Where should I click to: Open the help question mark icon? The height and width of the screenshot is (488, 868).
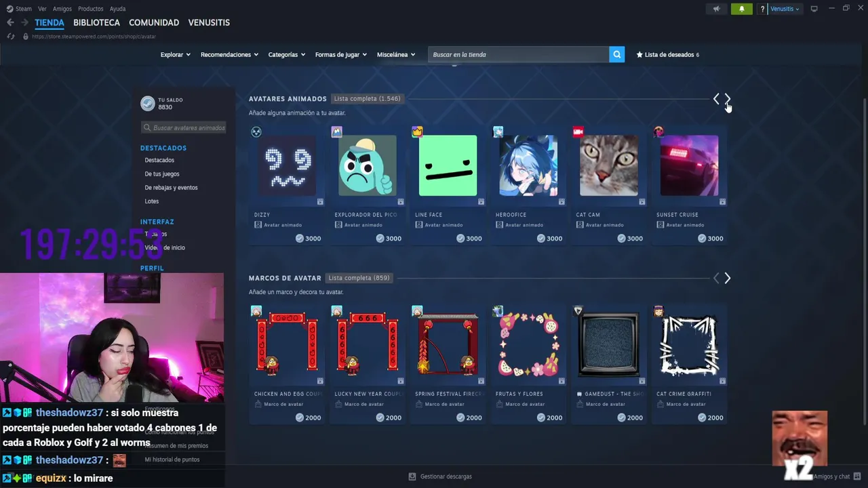(x=763, y=9)
